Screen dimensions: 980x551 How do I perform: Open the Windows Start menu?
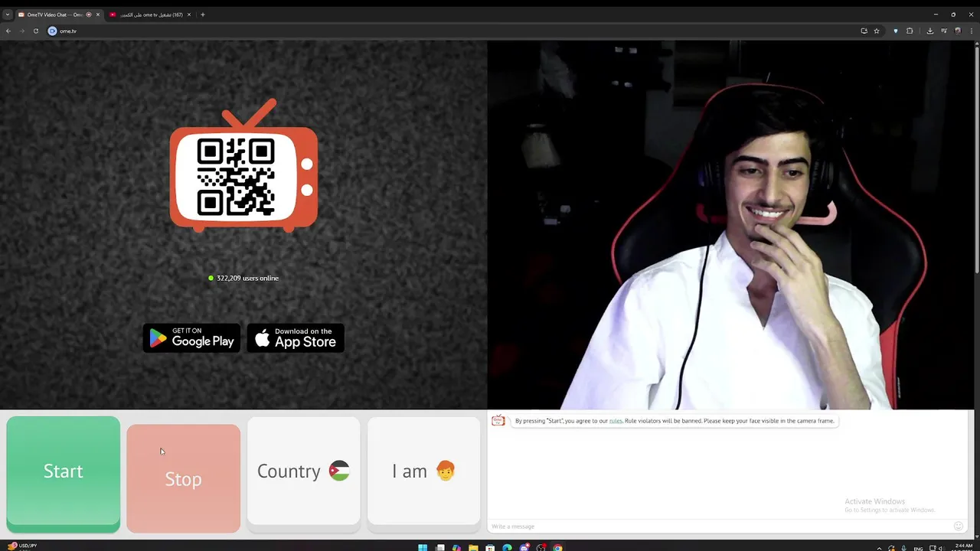[422, 547]
